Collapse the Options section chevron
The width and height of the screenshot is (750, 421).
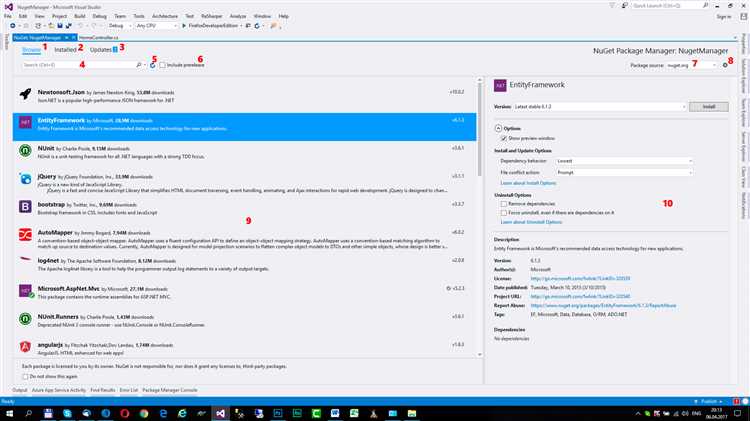coord(498,128)
